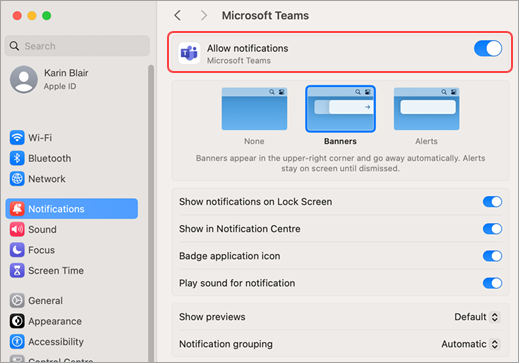Open Accessibility settings label
The height and width of the screenshot is (363, 519).
[56, 342]
